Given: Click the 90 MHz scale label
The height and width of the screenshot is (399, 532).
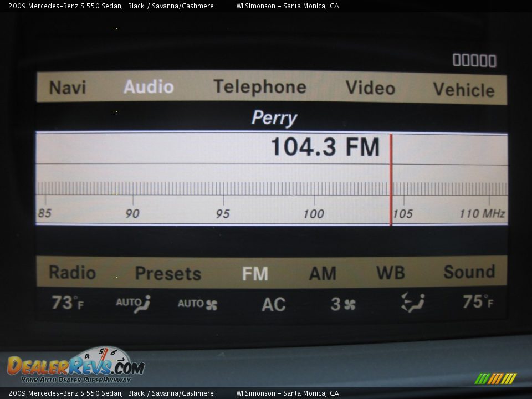Looking at the screenshot, I should click(x=132, y=213).
